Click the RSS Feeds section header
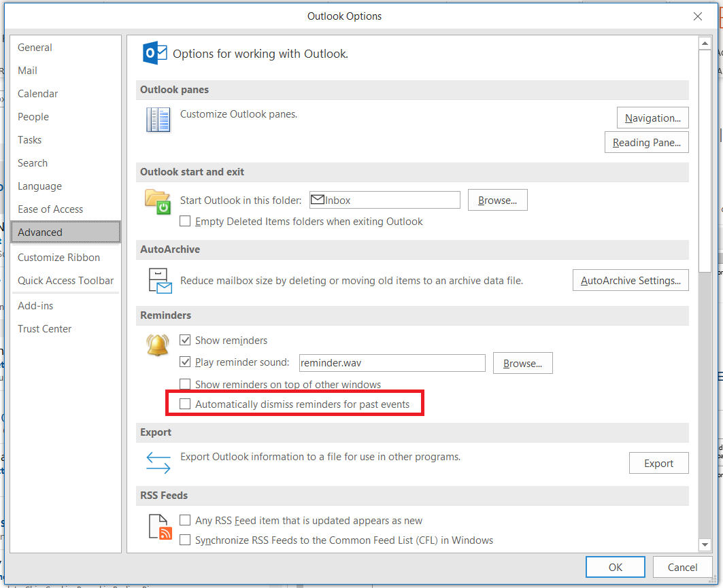 (x=412, y=496)
